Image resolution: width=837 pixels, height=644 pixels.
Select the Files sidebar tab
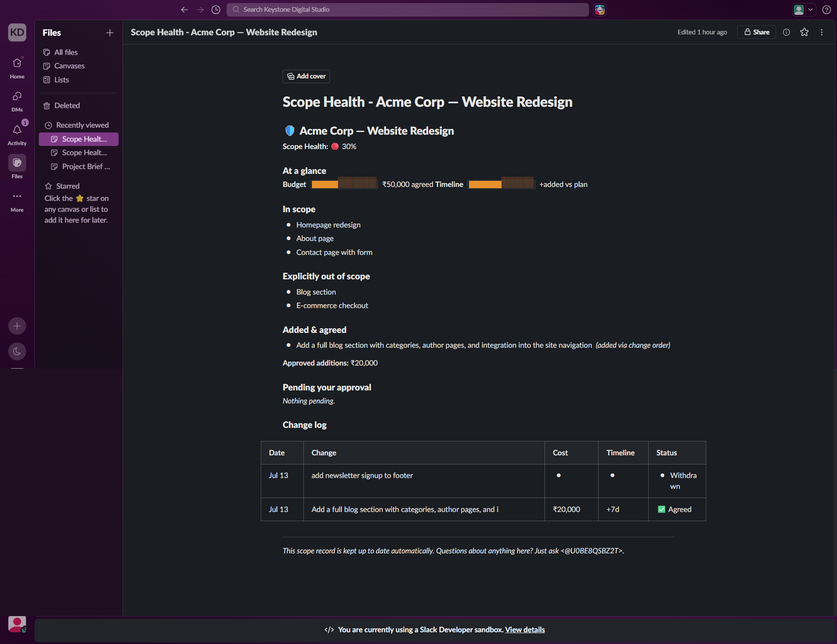pos(17,168)
